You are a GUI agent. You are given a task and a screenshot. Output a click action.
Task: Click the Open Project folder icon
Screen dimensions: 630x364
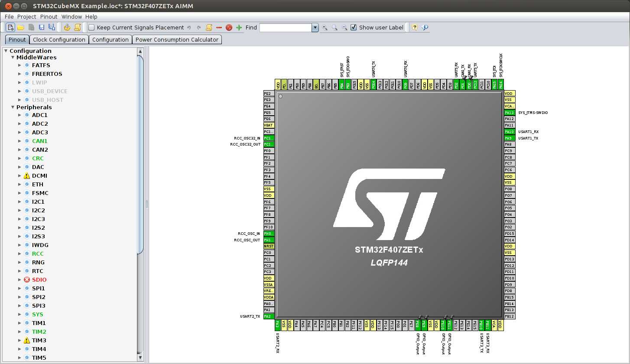[20, 27]
